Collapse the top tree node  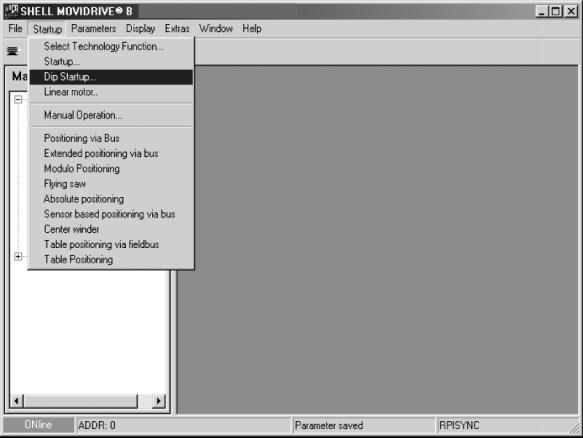[x=18, y=100]
